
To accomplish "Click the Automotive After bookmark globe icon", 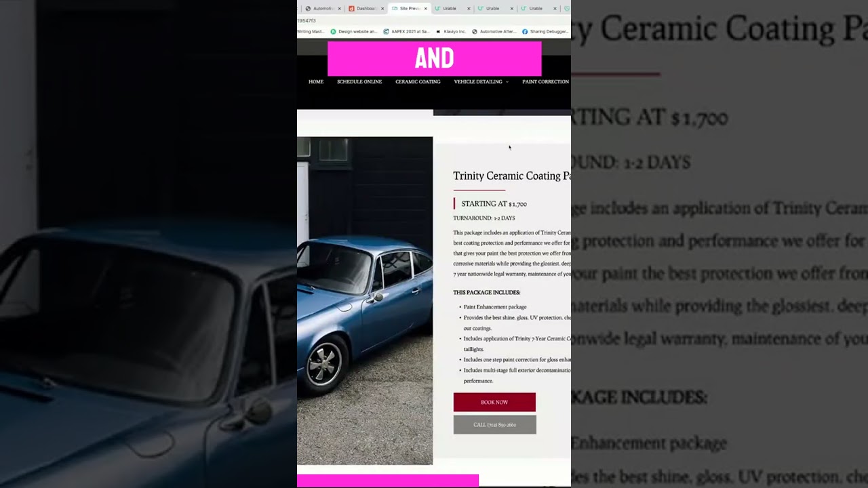I will click(475, 31).
